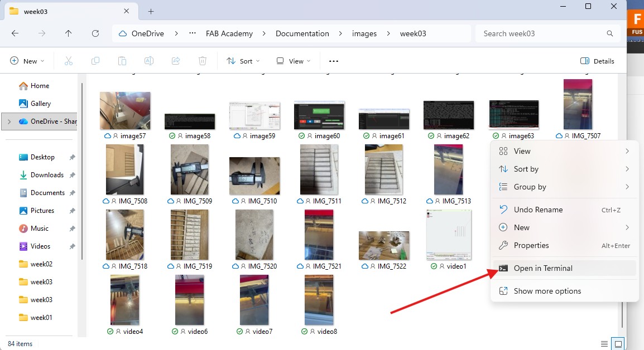Screen dimensions: 644x350
Task: Expand chevron after images breadcrumb
Action: pyautogui.click(x=388, y=33)
